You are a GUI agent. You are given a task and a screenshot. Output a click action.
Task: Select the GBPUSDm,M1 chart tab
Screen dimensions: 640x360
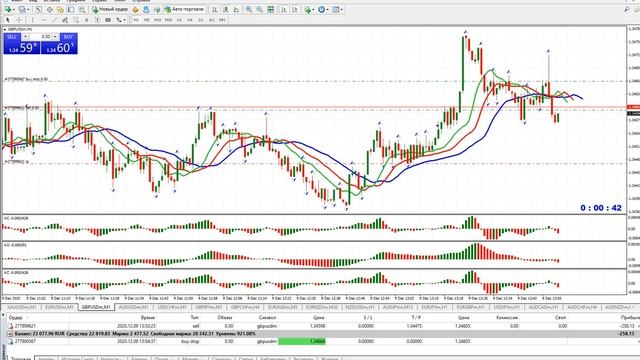[96, 307]
